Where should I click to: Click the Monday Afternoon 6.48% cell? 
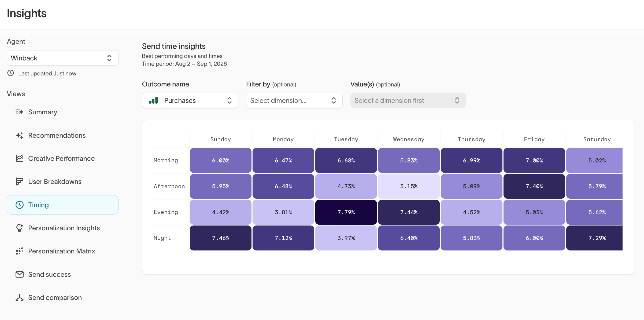(283, 186)
